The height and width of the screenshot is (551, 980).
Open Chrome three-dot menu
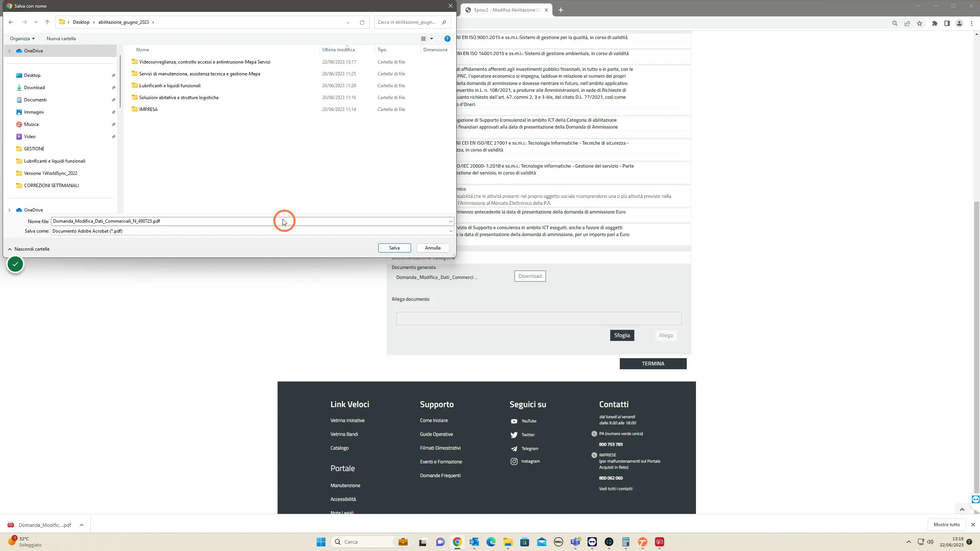click(x=972, y=23)
